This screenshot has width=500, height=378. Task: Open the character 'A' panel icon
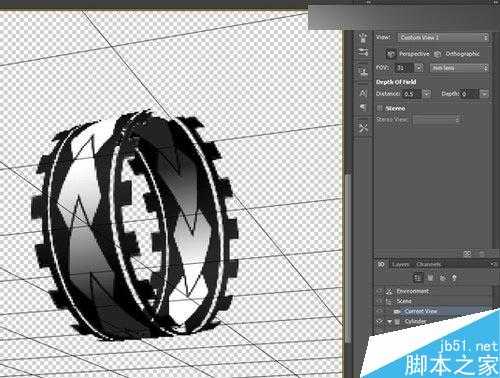coord(363,93)
